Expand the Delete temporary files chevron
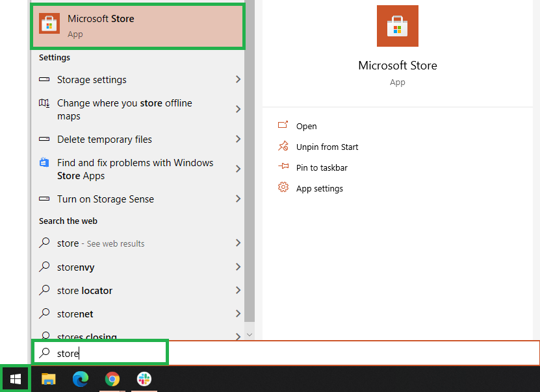 (238, 140)
